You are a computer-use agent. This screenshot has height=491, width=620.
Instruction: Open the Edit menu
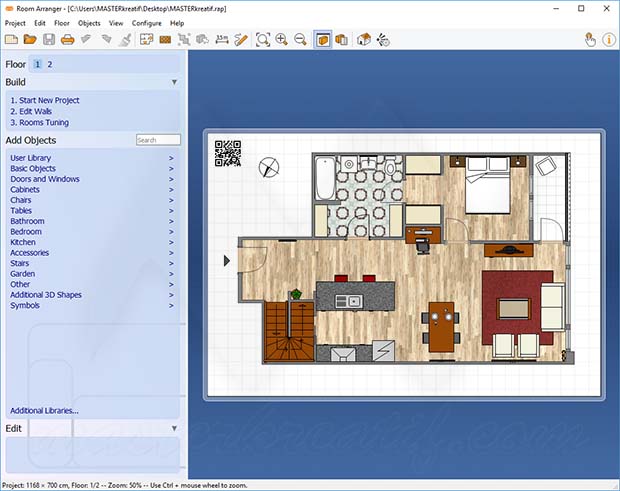click(40, 23)
